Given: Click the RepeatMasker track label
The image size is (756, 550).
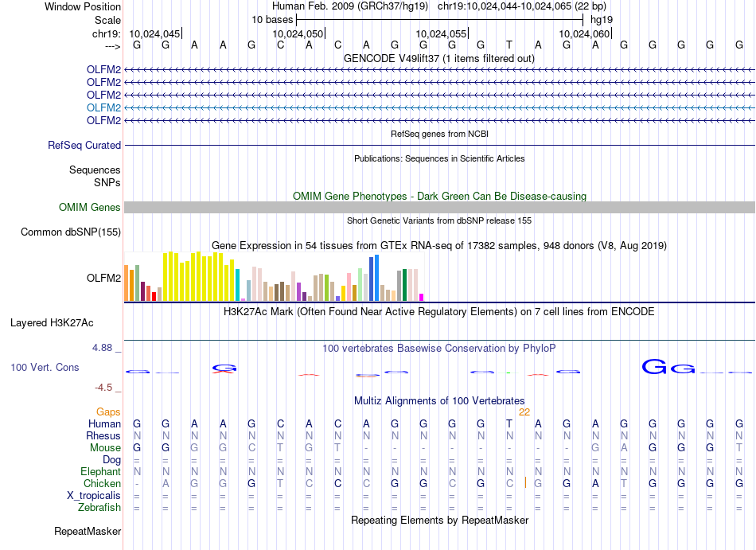Looking at the screenshot, I should tap(88, 531).
